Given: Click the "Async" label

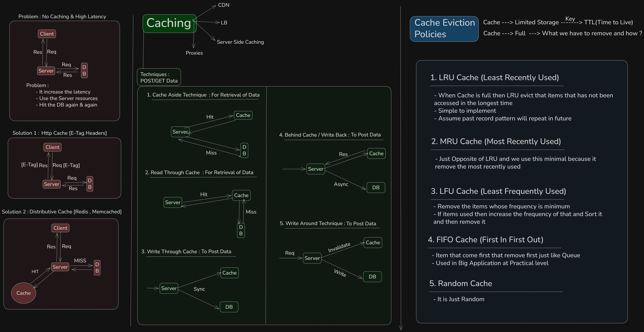Looking at the screenshot, I should 341,184.
